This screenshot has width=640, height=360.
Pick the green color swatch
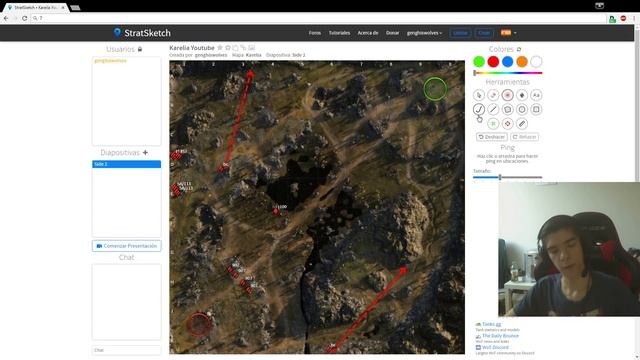click(x=479, y=62)
